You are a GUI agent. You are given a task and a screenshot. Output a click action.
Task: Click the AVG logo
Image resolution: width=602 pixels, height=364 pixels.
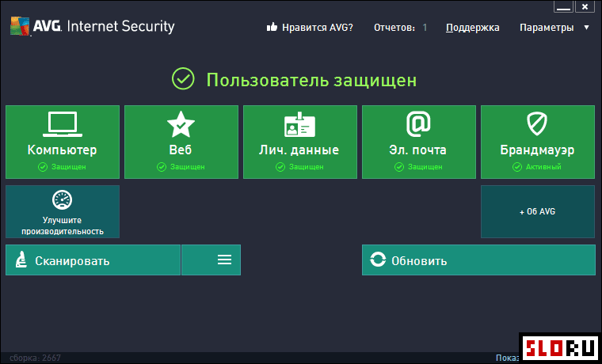(20, 26)
